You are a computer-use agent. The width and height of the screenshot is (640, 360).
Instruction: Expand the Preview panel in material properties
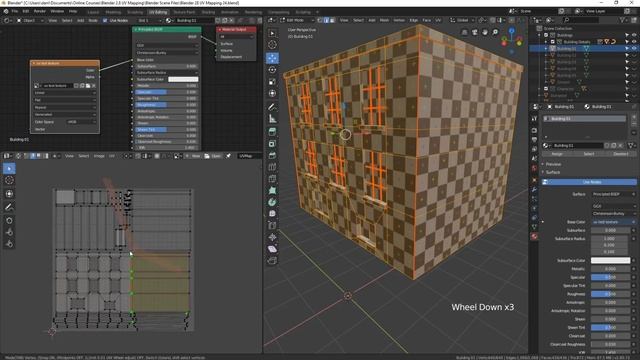click(x=553, y=164)
